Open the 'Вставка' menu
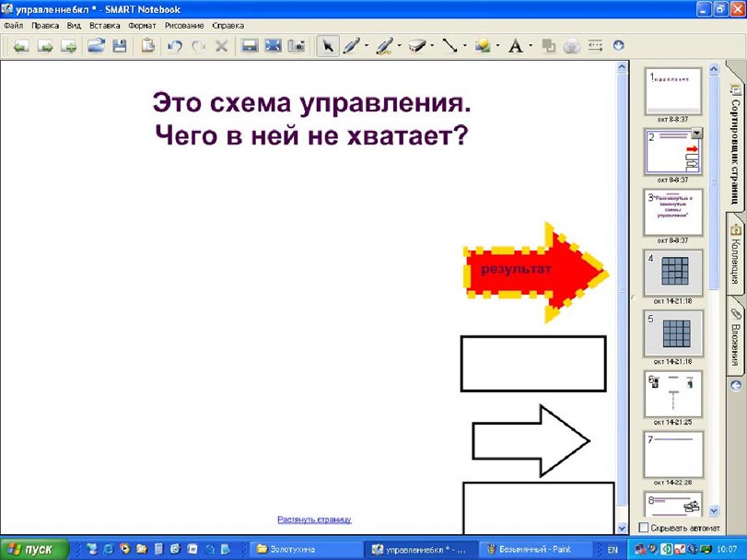747x560 pixels. pos(104,26)
